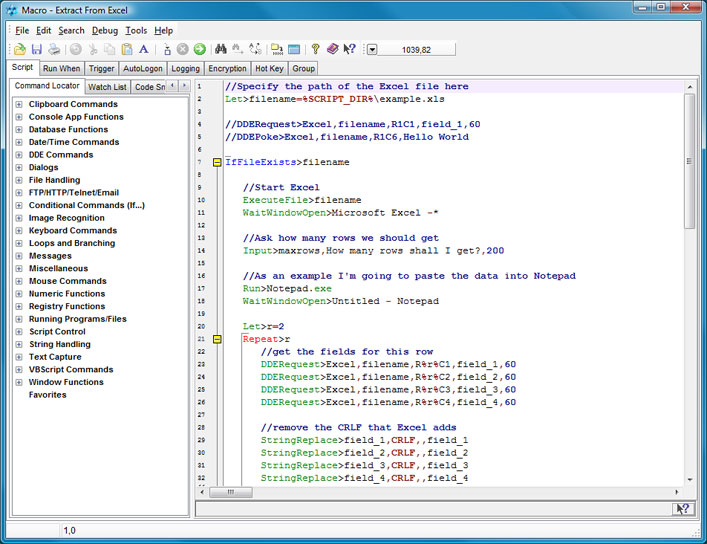Viewport: 707px width, 544px height.
Task: Click the step debug icon
Action: 167,49
